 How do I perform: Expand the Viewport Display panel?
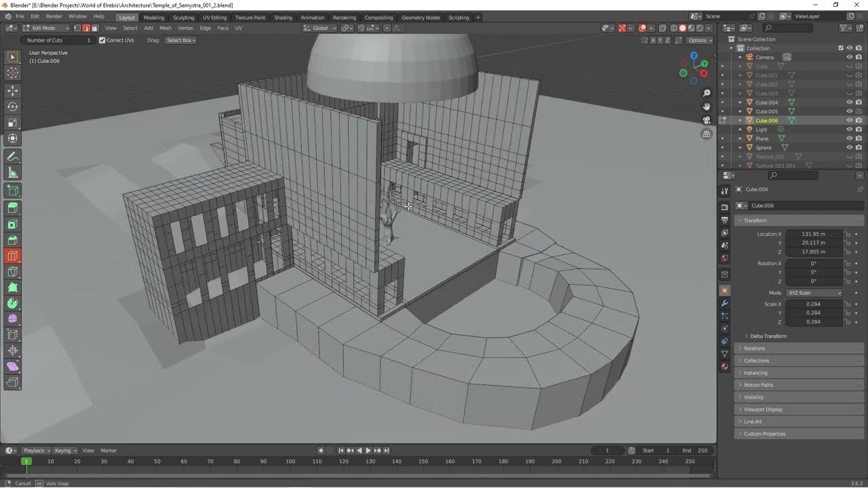pyautogui.click(x=800, y=409)
